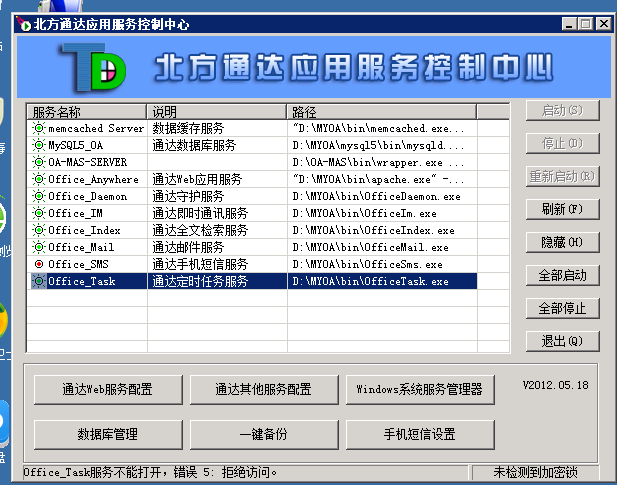Minimize the 北方通达 control center window

tap(569, 24)
